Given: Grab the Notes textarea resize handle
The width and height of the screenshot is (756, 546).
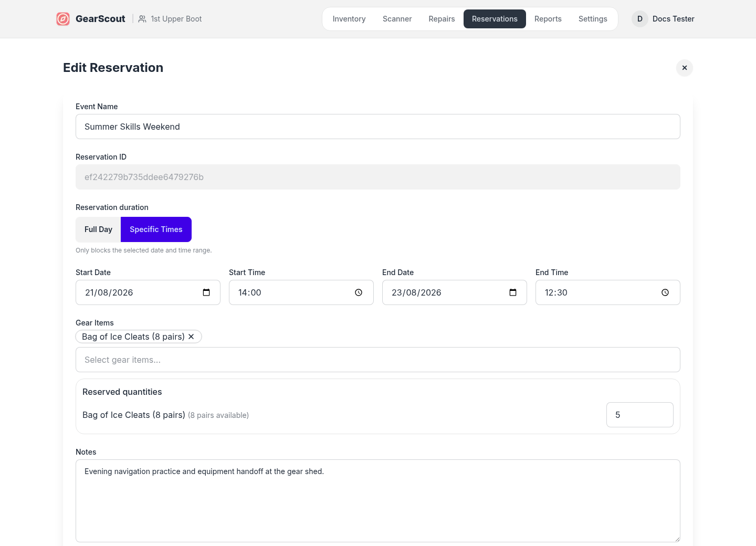Looking at the screenshot, I should coord(677,539).
